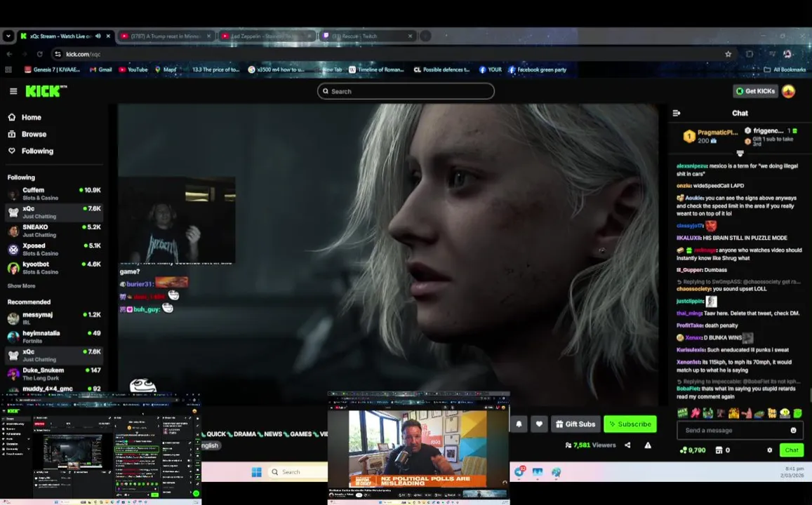Collapse the chat panel with arrow icon
Viewport: 812px width, 505px height.
tap(677, 113)
